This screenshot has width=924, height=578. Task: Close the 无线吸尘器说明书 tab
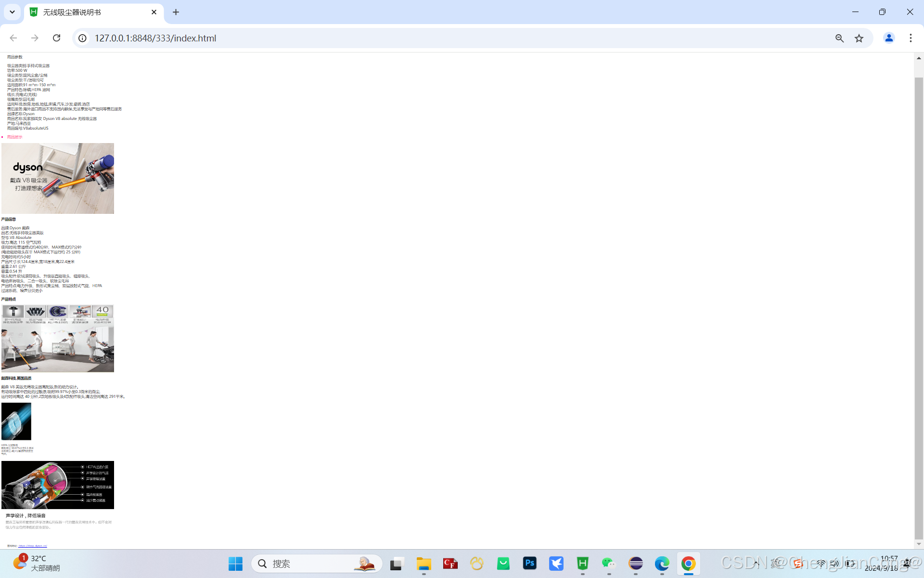coord(154,12)
